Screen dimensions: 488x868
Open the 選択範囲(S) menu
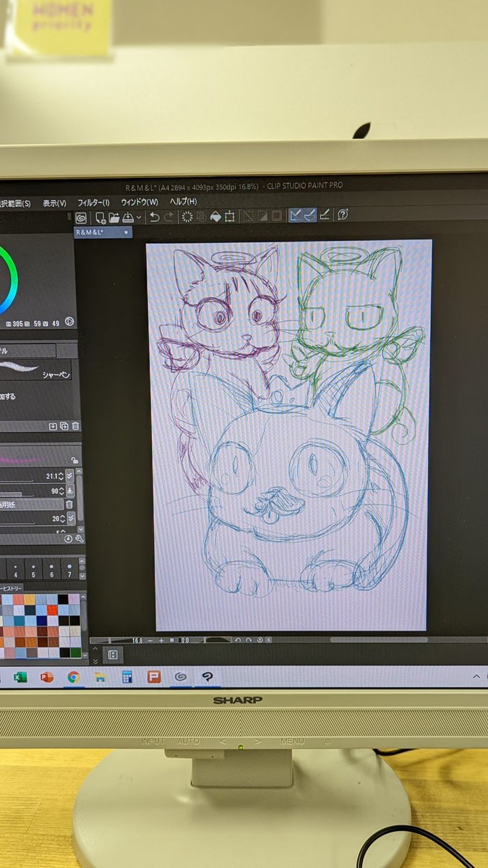coord(15,204)
